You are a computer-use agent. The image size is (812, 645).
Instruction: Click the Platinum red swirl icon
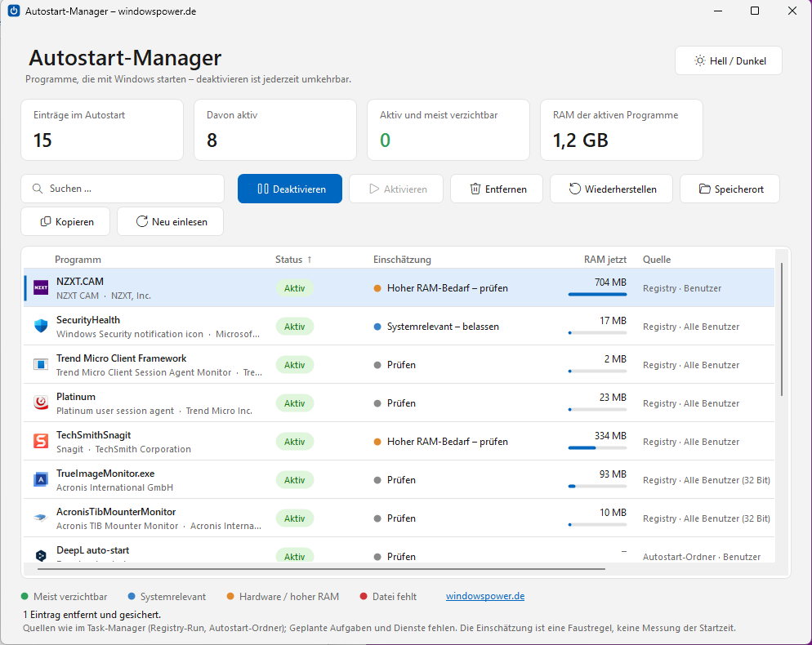pos(41,403)
